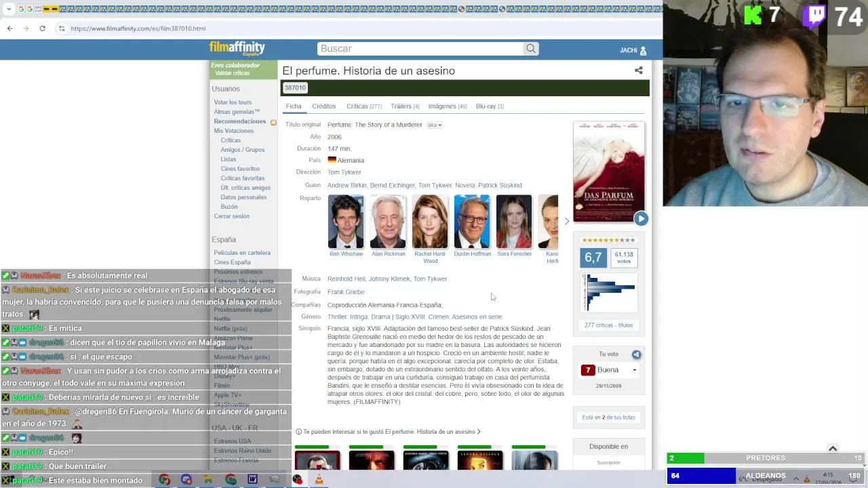Open the Tráilers tab
The image size is (868, 488).
[x=405, y=106]
